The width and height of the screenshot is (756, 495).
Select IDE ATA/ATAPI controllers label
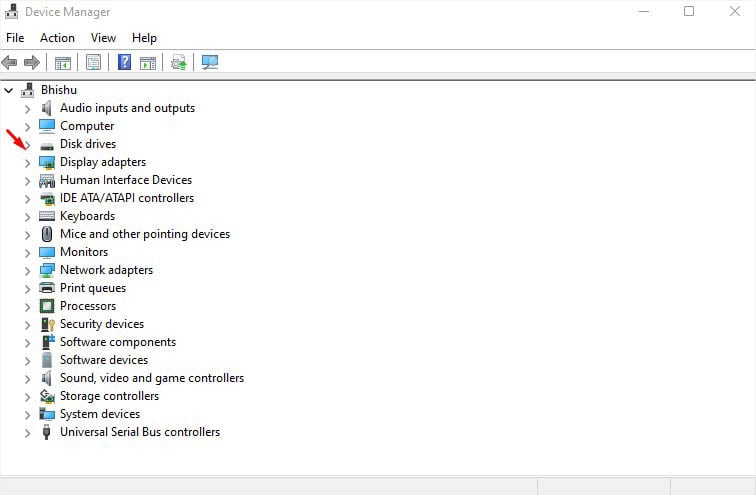pos(127,198)
